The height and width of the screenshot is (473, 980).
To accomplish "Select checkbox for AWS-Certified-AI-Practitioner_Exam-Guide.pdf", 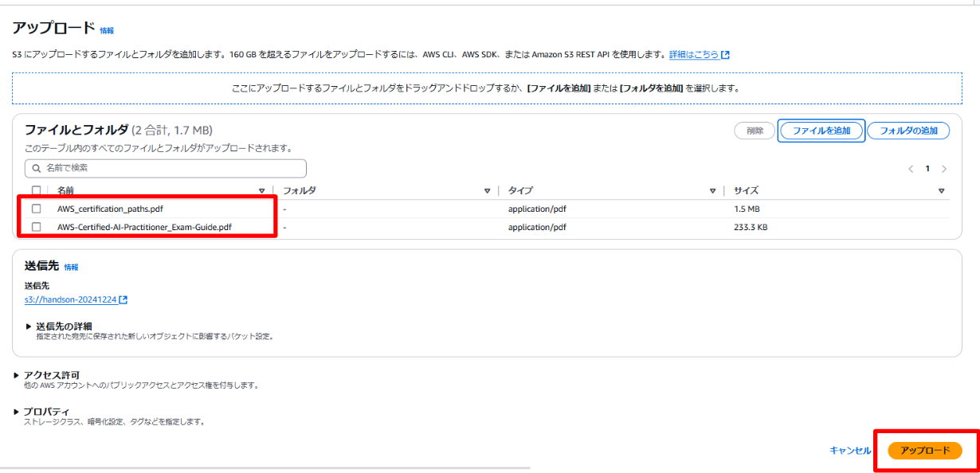I will click(36, 227).
